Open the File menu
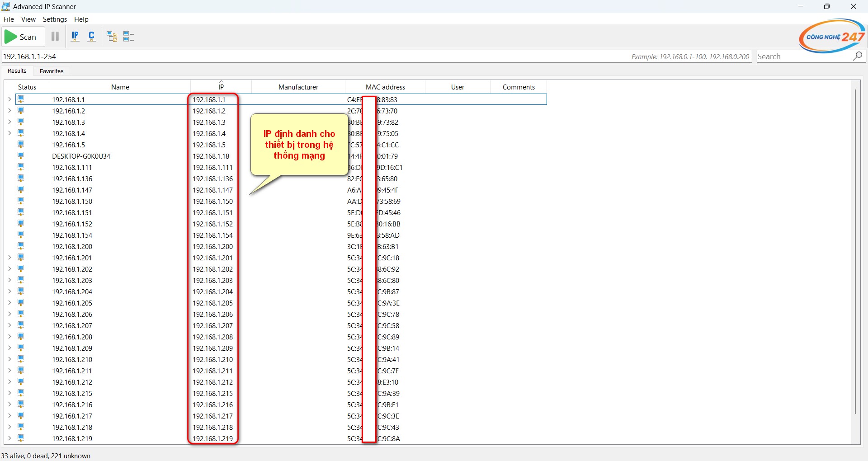 tap(9, 19)
